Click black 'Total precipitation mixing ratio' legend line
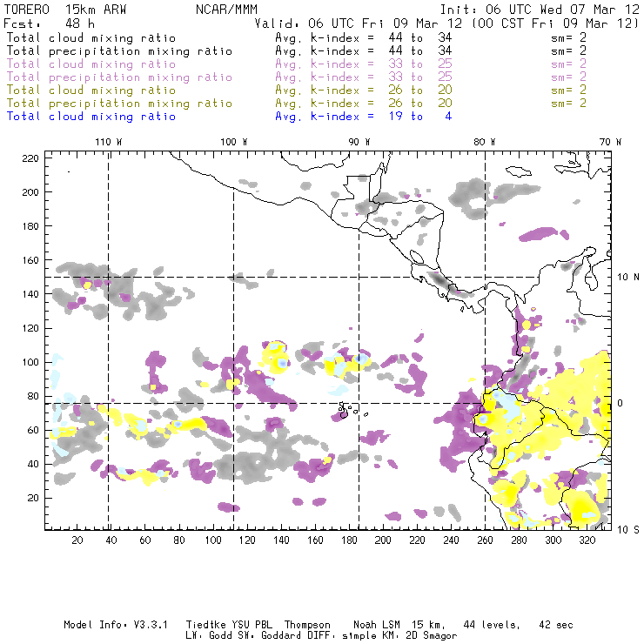The image size is (644, 644). click(119, 51)
